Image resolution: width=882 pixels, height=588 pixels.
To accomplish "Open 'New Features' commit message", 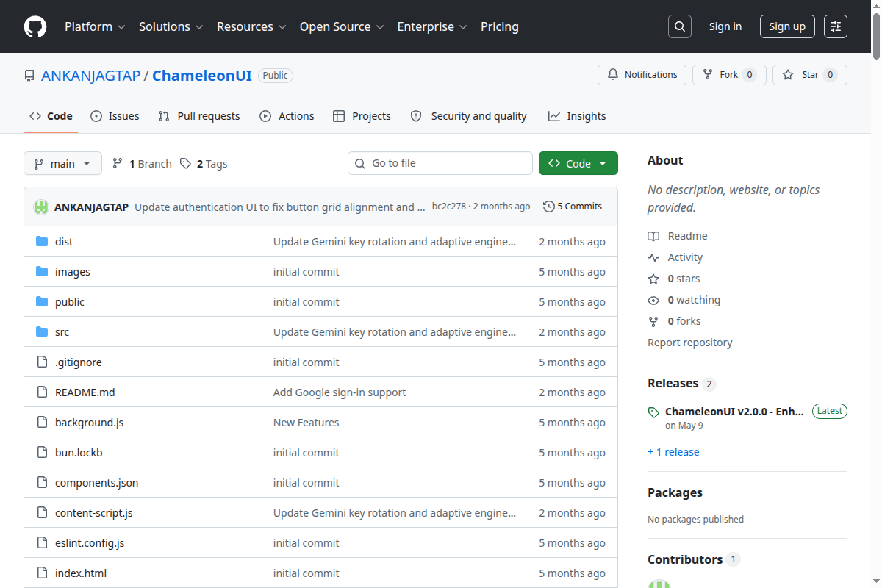I will [x=306, y=423].
